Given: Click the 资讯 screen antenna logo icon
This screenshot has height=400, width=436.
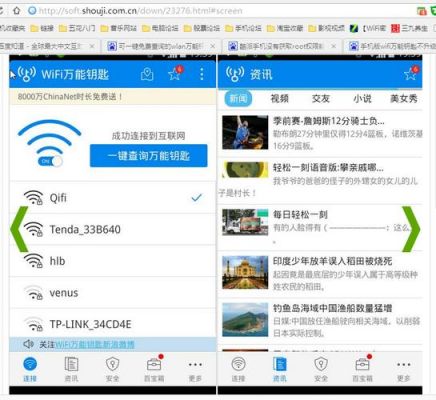Looking at the screenshot, I should (235, 74).
